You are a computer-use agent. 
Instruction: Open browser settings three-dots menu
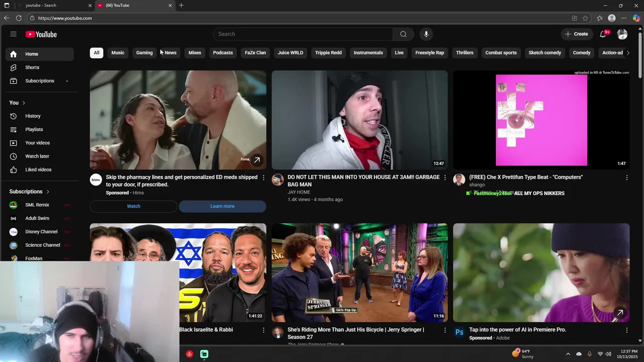(x=624, y=18)
